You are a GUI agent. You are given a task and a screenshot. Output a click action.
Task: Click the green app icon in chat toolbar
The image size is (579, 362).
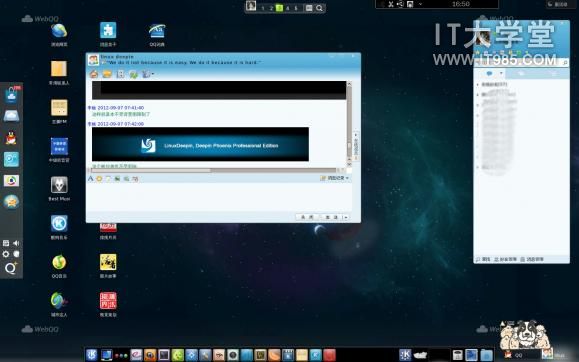pos(133,75)
